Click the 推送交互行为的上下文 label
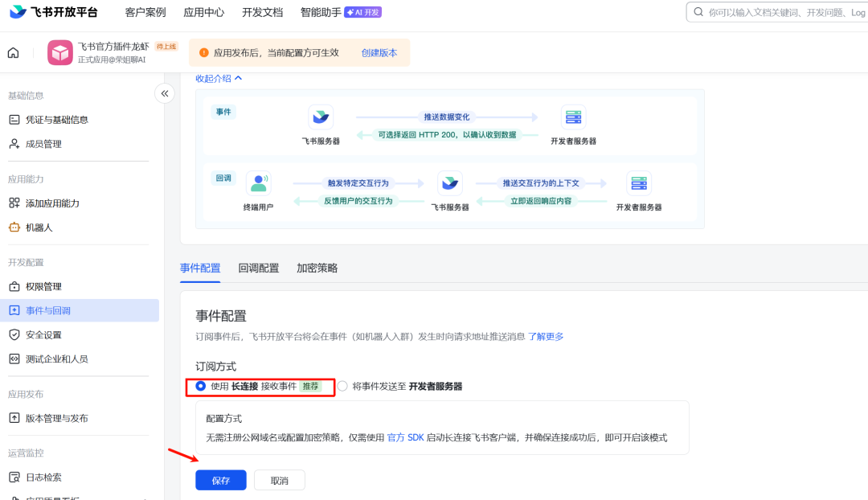This screenshot has width=868, height=500. pos(541,182)
